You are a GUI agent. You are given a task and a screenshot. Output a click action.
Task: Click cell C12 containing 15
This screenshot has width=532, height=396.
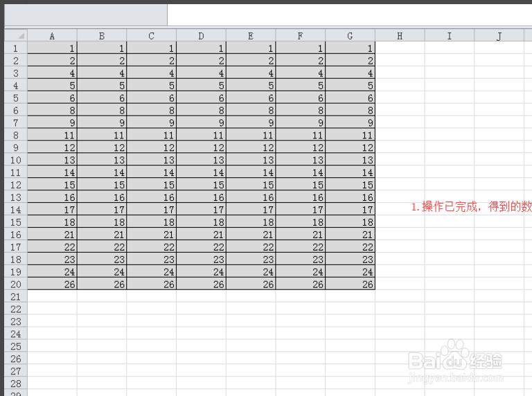point(151,184)
